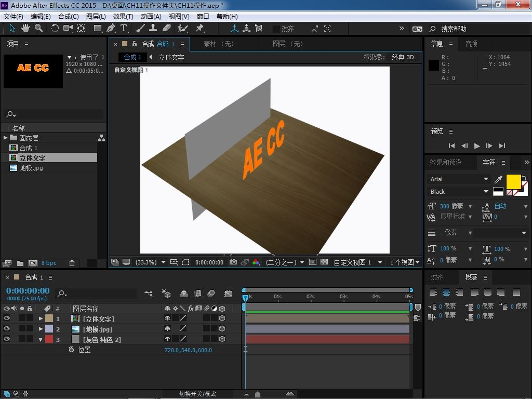Switch to the 对齐 panel tab
Screen dimensions: 532x399
[x=436, y=277]
